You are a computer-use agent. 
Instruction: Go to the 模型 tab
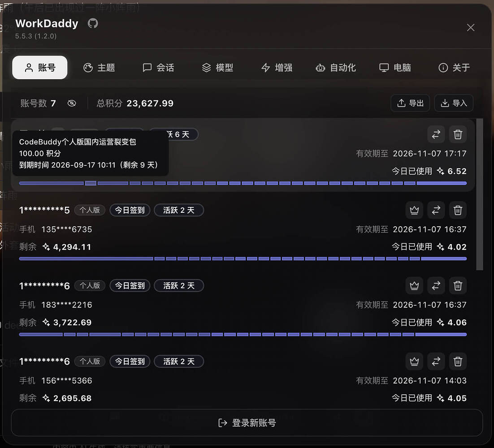pos(217,68)
